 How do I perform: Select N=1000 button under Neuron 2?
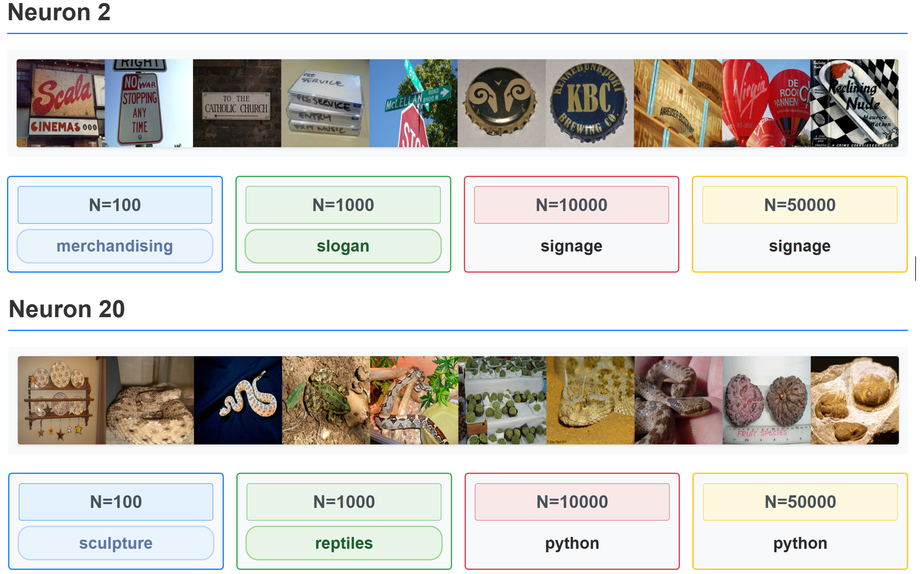(343, 205)
